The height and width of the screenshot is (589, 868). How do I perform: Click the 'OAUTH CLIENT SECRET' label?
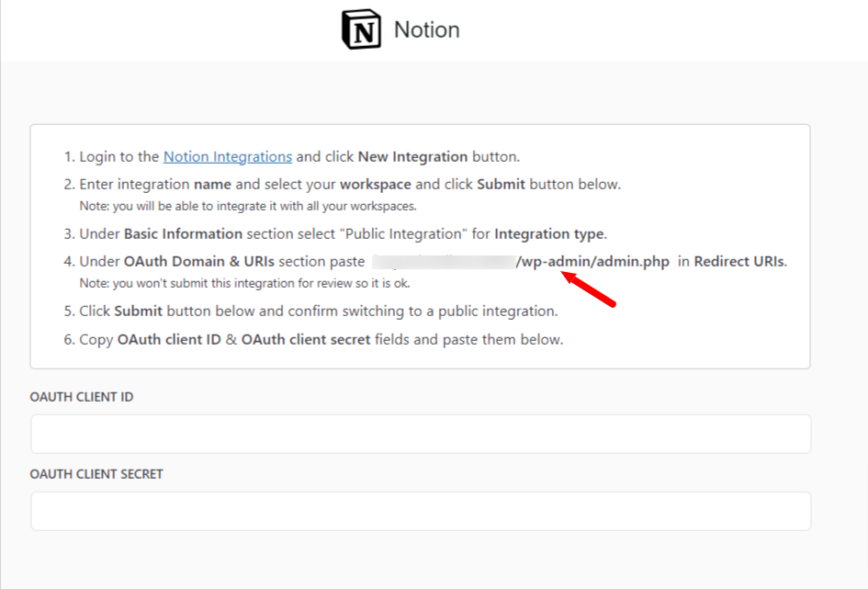click(x=96, y=474)
